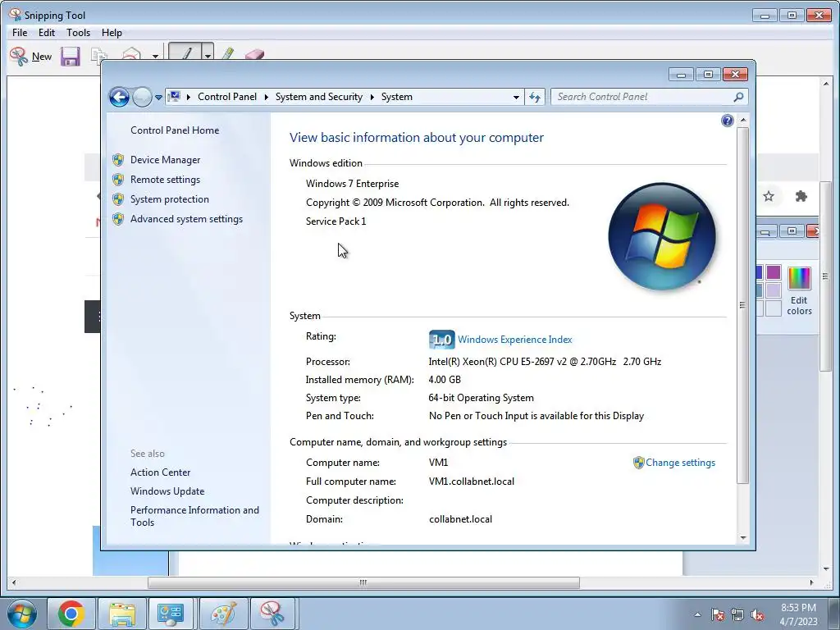Viewport: 840px width, 630px height.
Task: Click the bookmark star icon in Chrome
Action: click(x=769, y=196)
